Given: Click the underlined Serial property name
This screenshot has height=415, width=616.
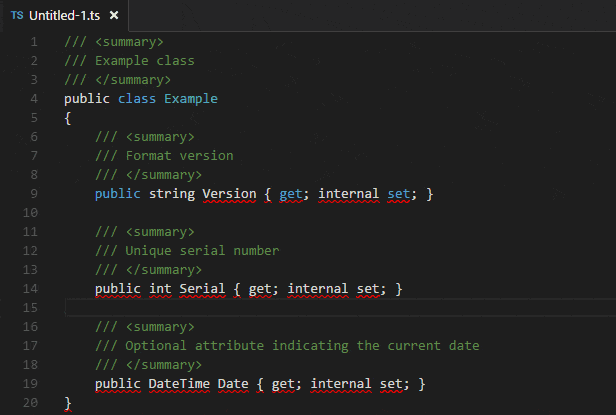Looking at the screenshot, I should pos(202,289).
